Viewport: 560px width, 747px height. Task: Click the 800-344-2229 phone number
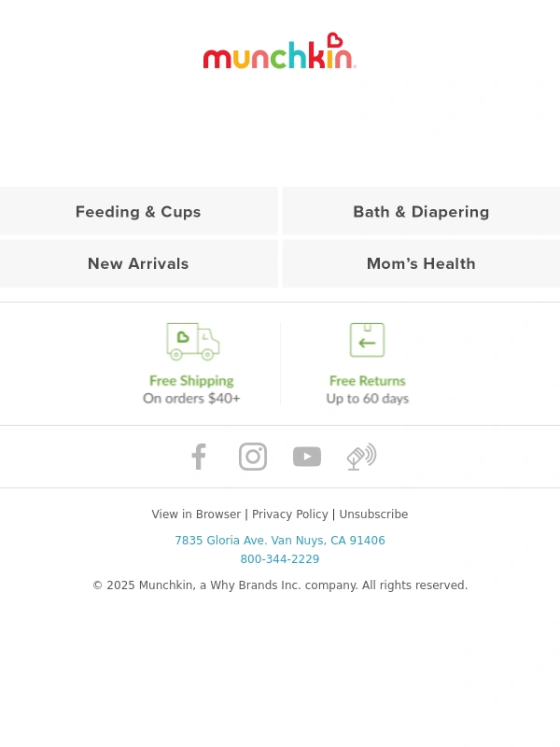(280, 559)
